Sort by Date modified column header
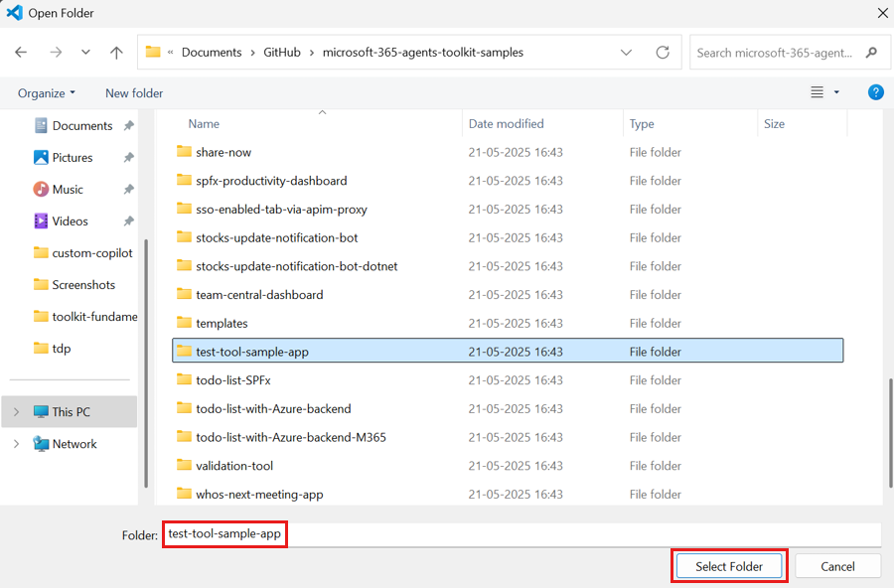Image resolution: width=894 pixels, height=588 pixels. (x=506, y=124)
